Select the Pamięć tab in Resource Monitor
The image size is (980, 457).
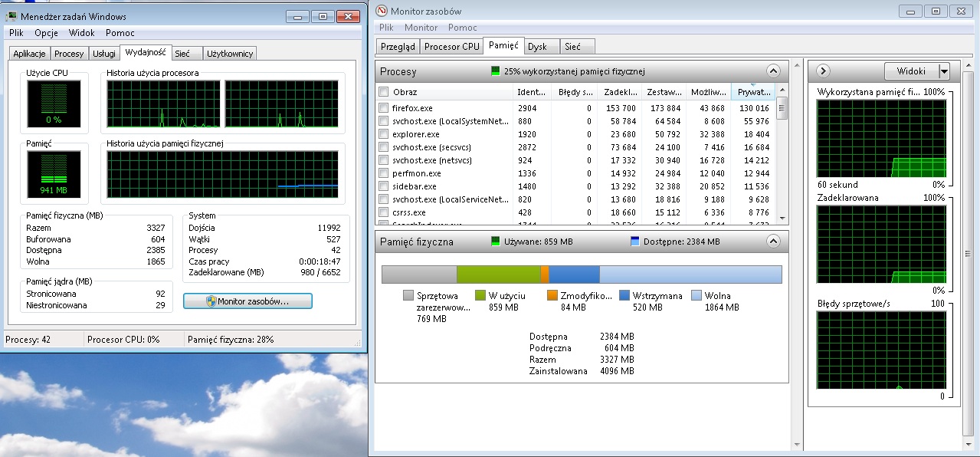click(503, 46)
